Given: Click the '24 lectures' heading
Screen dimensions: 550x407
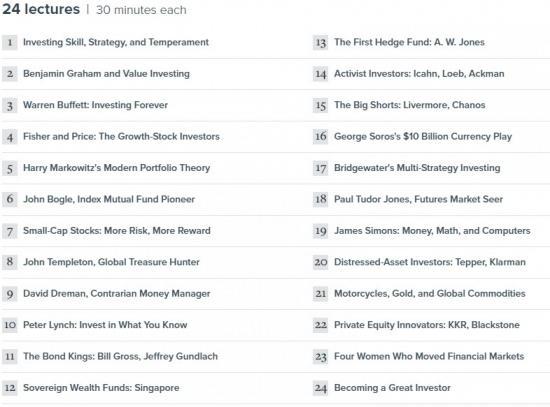Looking at the screenshot, I should (x=41, y=9).
